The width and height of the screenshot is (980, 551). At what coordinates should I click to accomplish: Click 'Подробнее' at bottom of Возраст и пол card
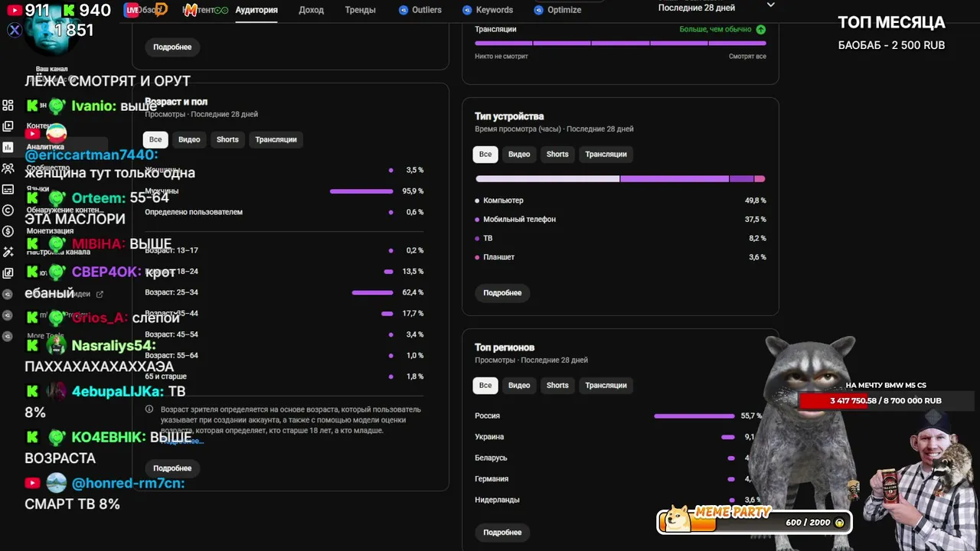172,468
